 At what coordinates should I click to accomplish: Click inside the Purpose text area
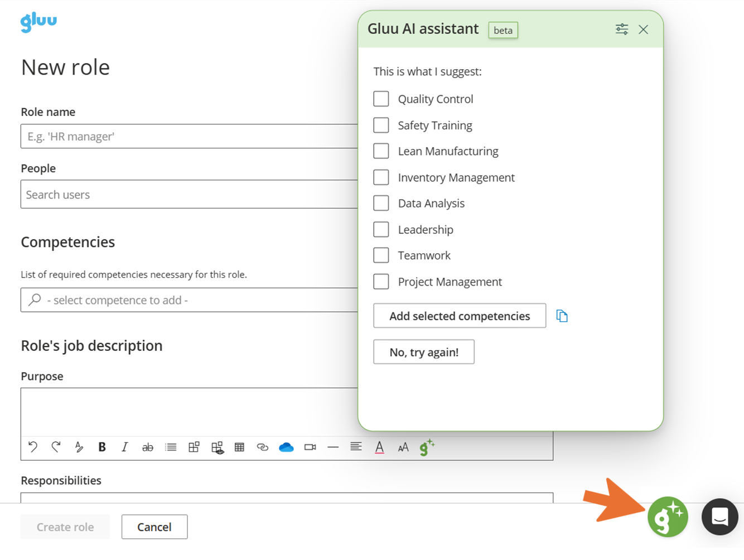pos(190,411)
